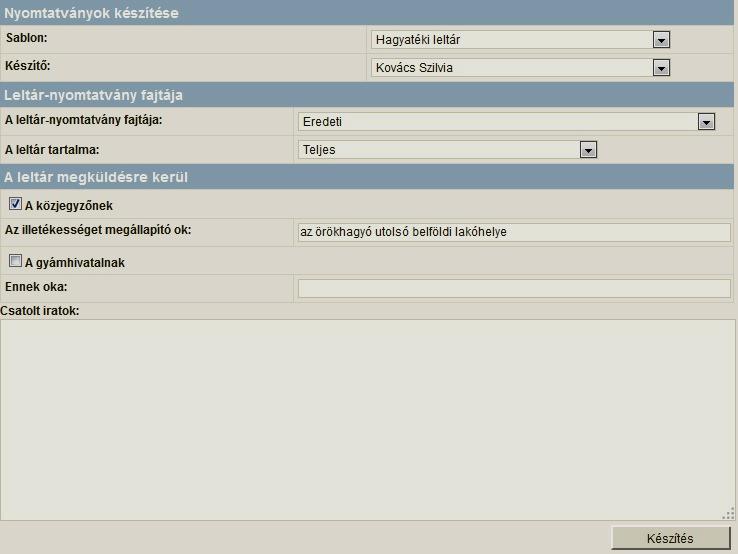Click the Készítő: label
The width and height of the screenshot is (738, 554).
click(28, 65)
